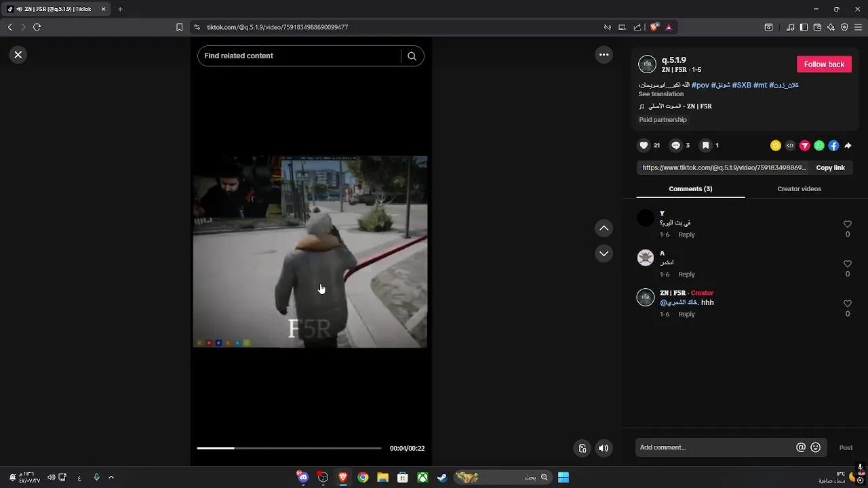868x488 pixels.
Task: Open the emoji picker in comment box
Action: (816, 447)
